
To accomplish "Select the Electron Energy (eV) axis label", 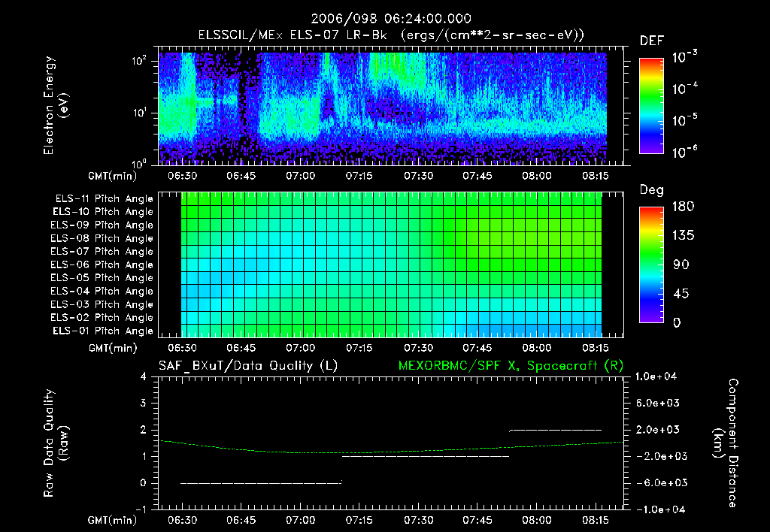I will pos(56,105).
